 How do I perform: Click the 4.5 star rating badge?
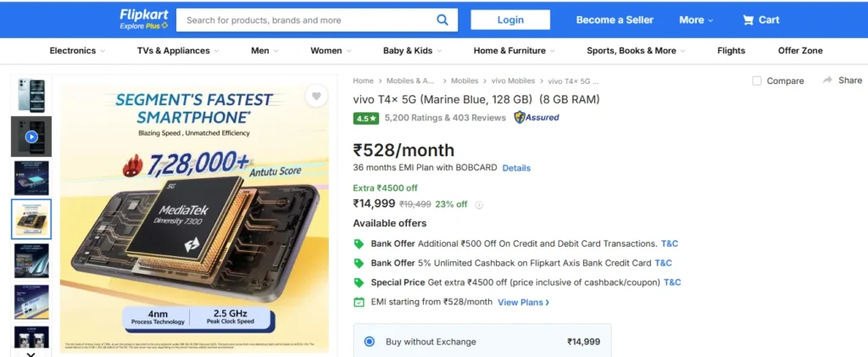coord(366,118)
